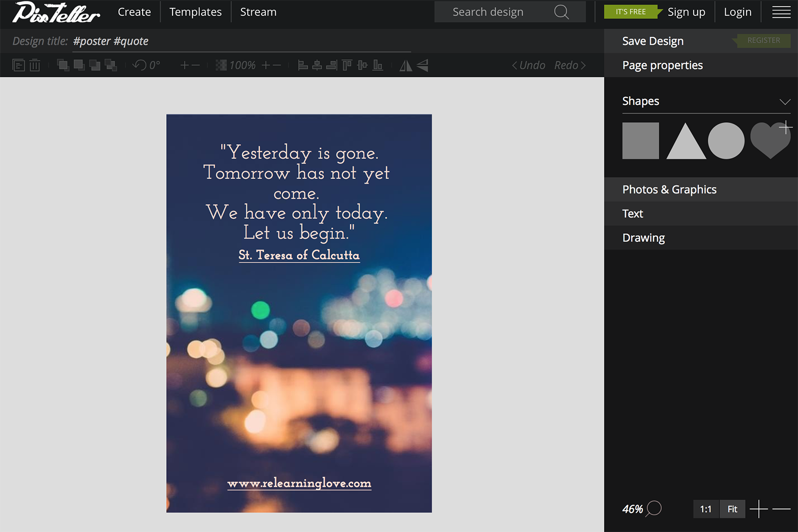
Task: Align selection to left edge
Action: coord(303,65)
